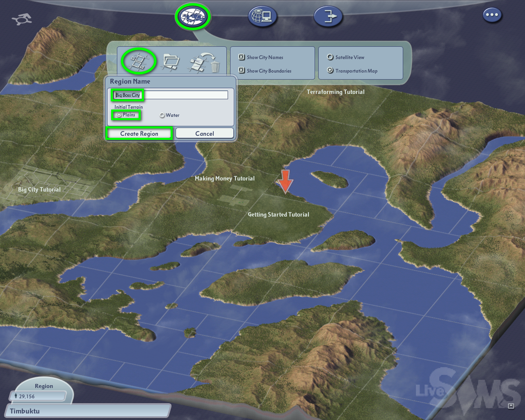Click the Internet/online tools globe icon
525x420 pixels.
pyautogui.click(x=262, y=17)
